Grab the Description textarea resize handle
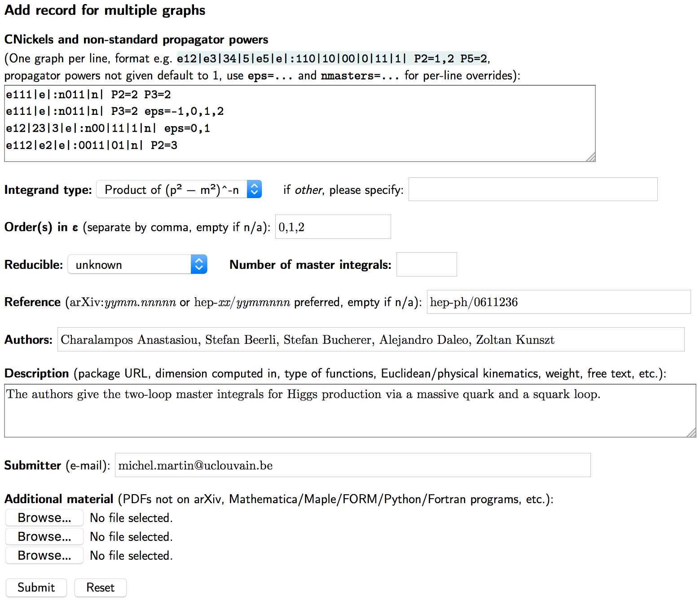Image resolution: width=700 pixels, height=601 pixels. pyautogui.click(x=692, y=433)
